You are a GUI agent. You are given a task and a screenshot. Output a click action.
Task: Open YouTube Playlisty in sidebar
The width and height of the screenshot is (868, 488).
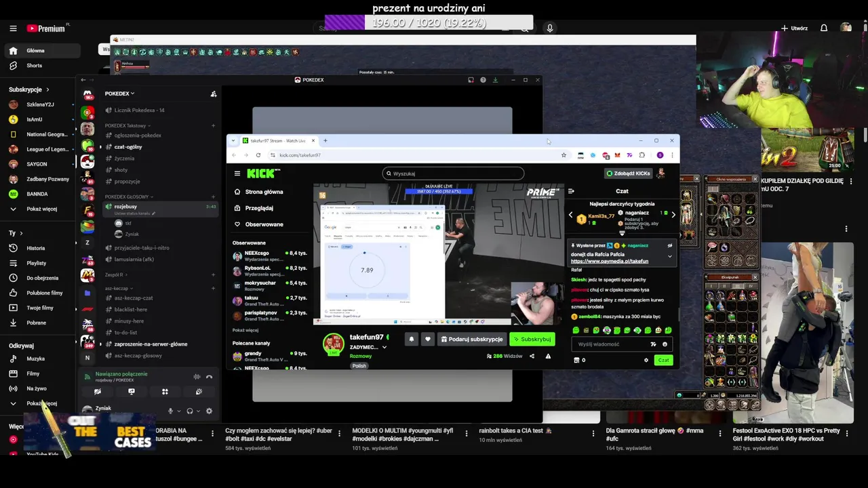coord(36,263)
